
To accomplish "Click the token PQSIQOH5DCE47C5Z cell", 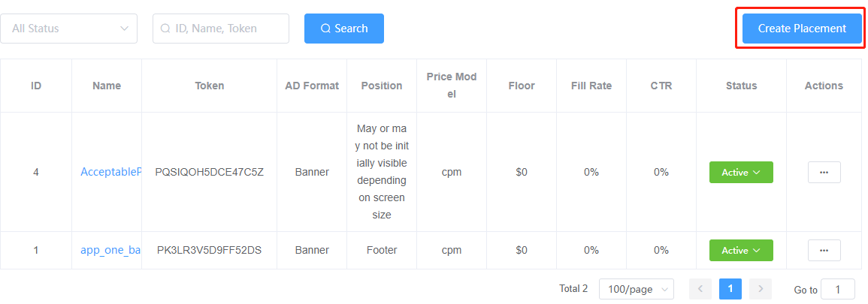I will [209, 172].
